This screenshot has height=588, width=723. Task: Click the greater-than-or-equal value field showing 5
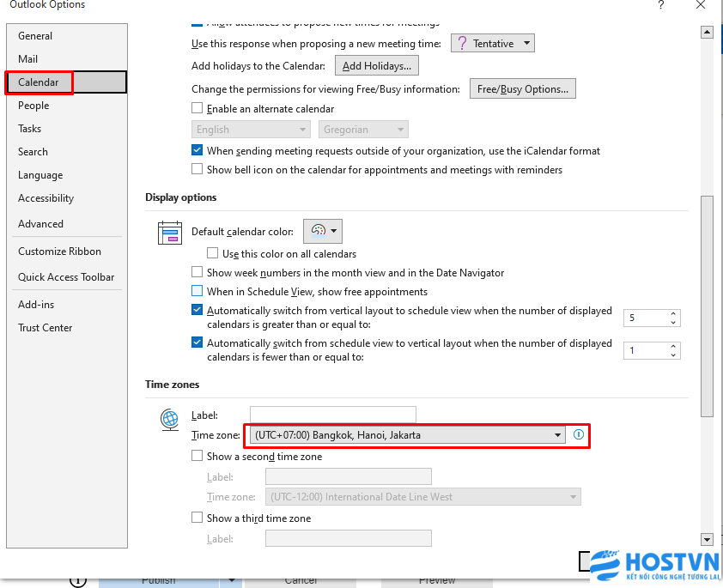[646, 318]
